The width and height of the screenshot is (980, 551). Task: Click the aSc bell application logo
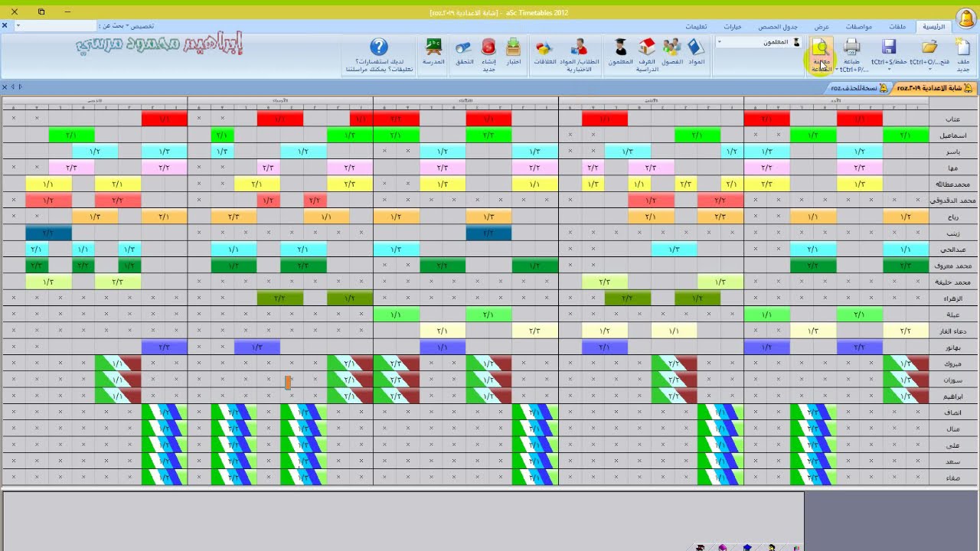[965, 17]
